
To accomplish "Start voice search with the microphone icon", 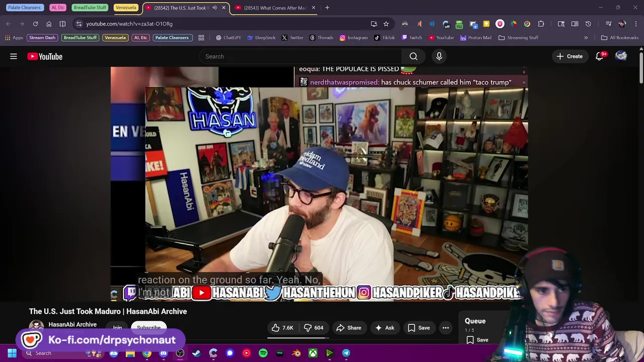I will [439, 56].
